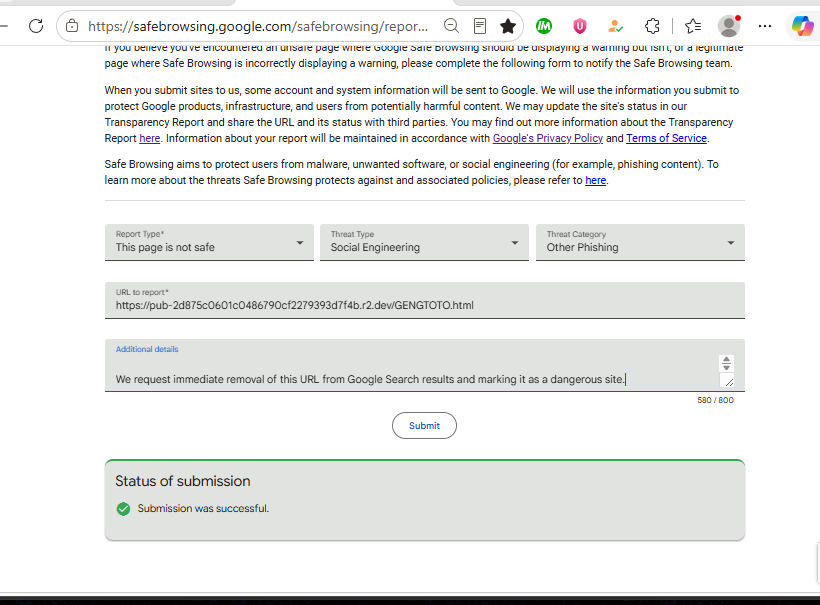Launch Copilot from the toolbar
820x605 pixels.
point(802,26)
